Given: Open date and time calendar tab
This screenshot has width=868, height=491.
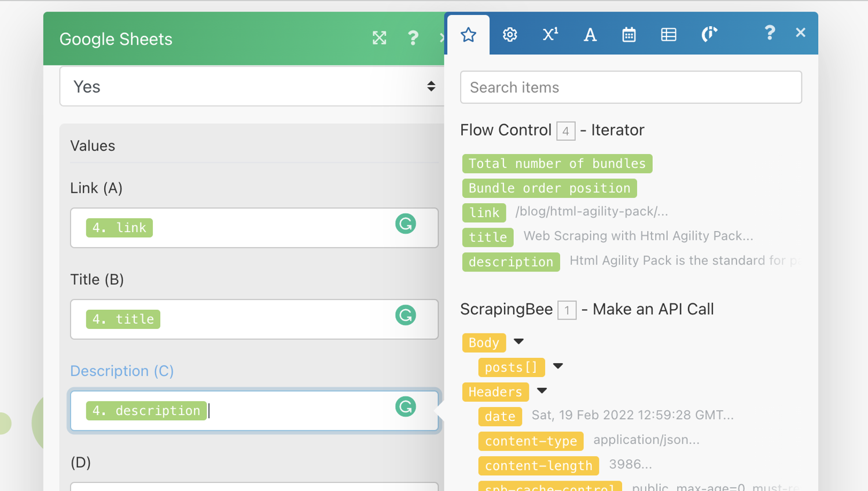Looking at the screenshot, I should [629, 35].
